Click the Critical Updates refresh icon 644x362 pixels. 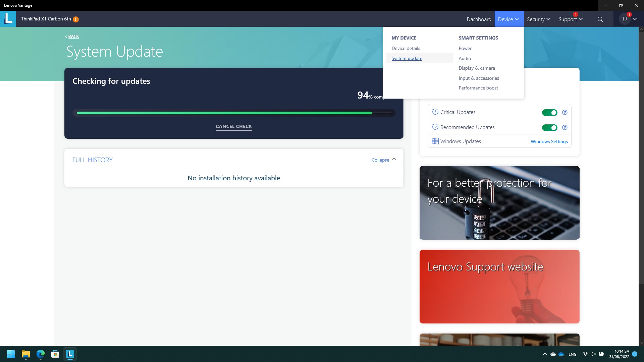click(x=435, y=112)
